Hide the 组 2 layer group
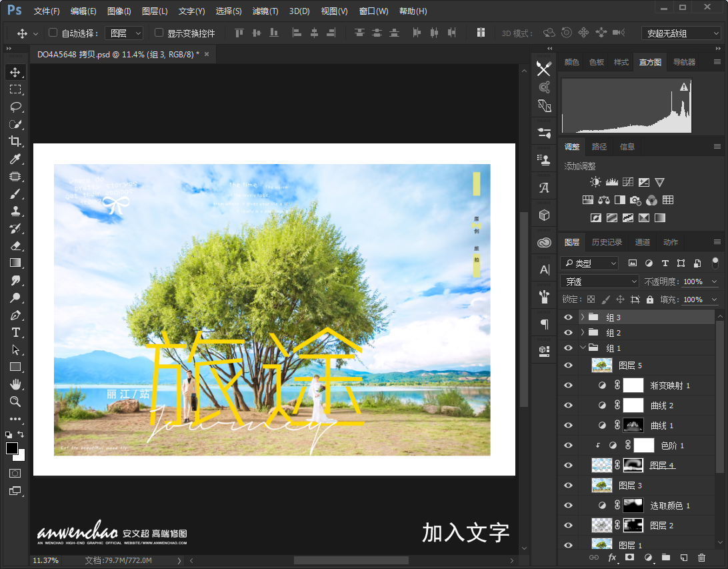728x569 pixels. (568, 333)
